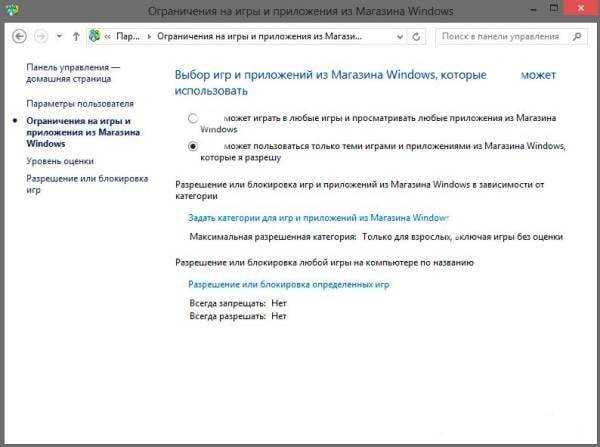Click 'Разрешение или блокировка определенных игр' link

[x=289, y=284]
